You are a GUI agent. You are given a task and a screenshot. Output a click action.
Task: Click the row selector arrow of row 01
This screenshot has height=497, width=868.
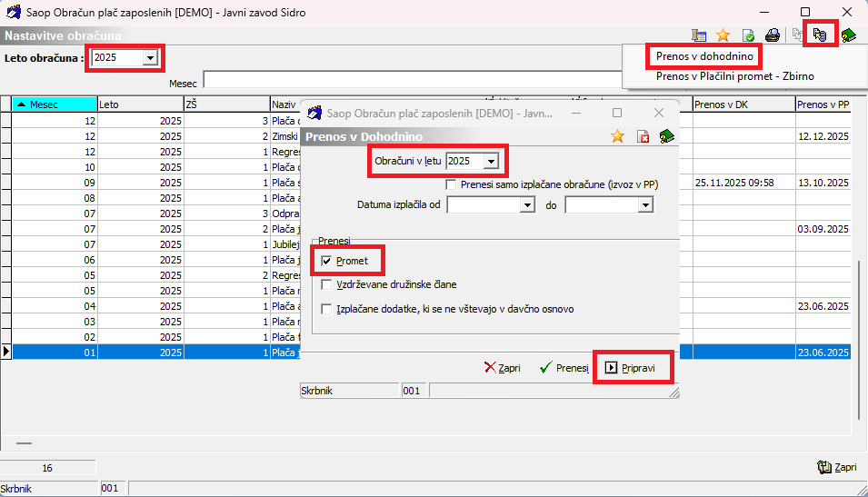point(6,352)
